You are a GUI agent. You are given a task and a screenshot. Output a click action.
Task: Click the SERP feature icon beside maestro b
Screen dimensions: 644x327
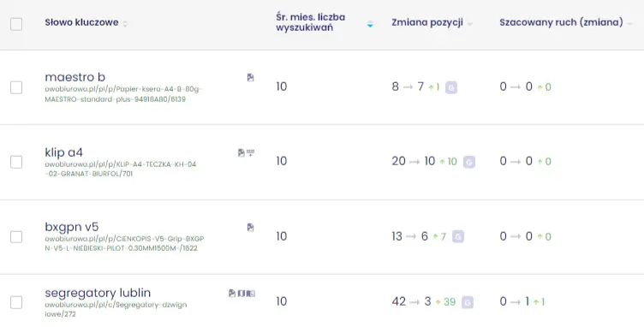(250, 78)
